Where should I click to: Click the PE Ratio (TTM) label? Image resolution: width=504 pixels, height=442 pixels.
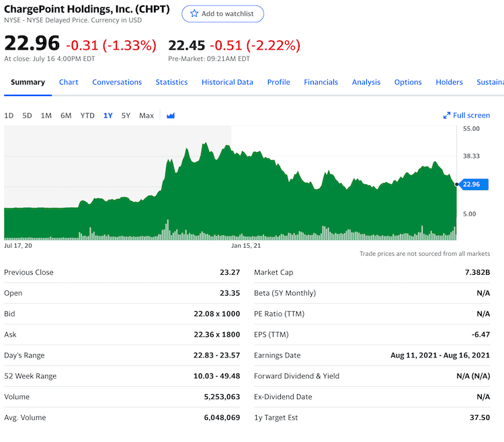pyautogui.click(x=279, y=314)
